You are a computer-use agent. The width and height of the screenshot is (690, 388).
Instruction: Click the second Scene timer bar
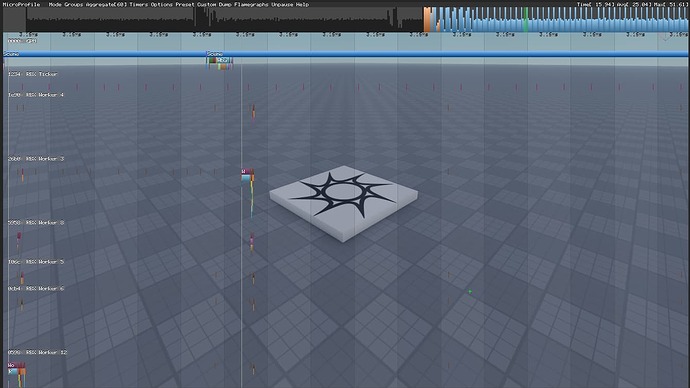(448, 54)
